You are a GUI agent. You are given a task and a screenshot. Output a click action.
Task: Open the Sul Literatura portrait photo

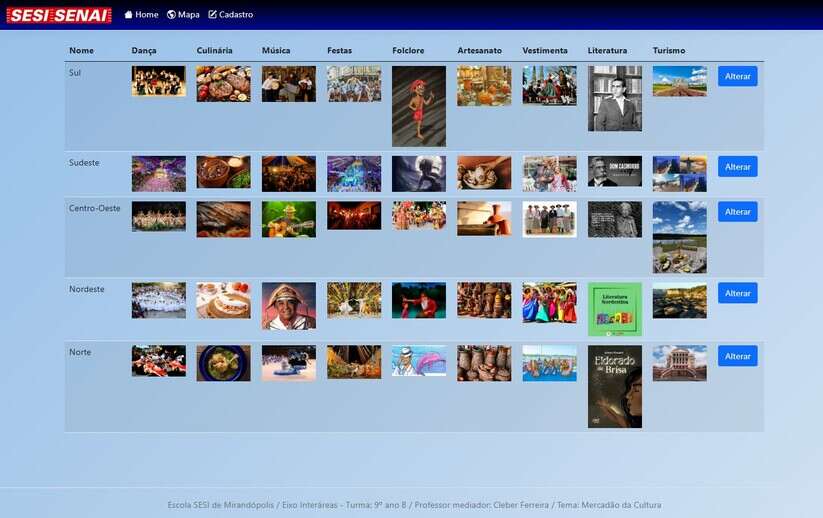[x=615, y=99]
